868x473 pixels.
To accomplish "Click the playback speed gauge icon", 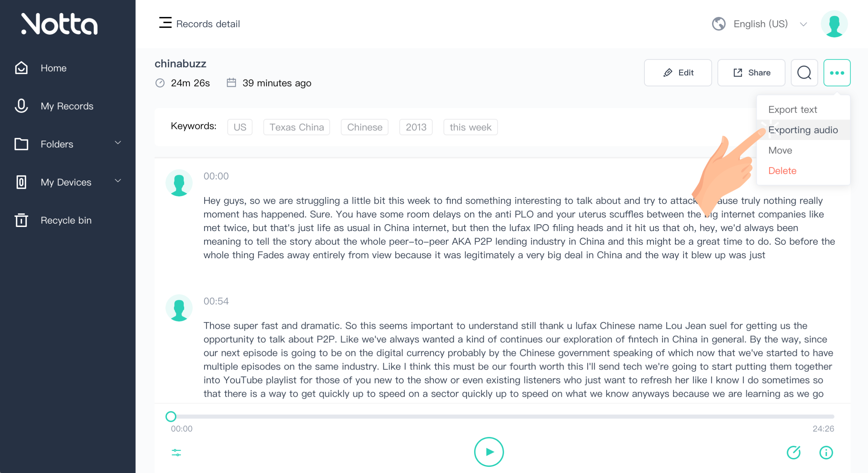I will (793, 452).
